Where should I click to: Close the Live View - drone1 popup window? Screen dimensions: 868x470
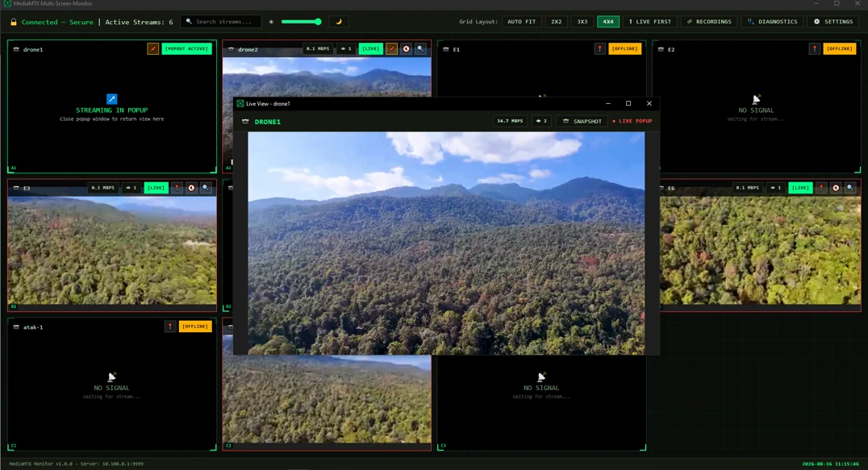pyautogui.click(x=649, y=103)
